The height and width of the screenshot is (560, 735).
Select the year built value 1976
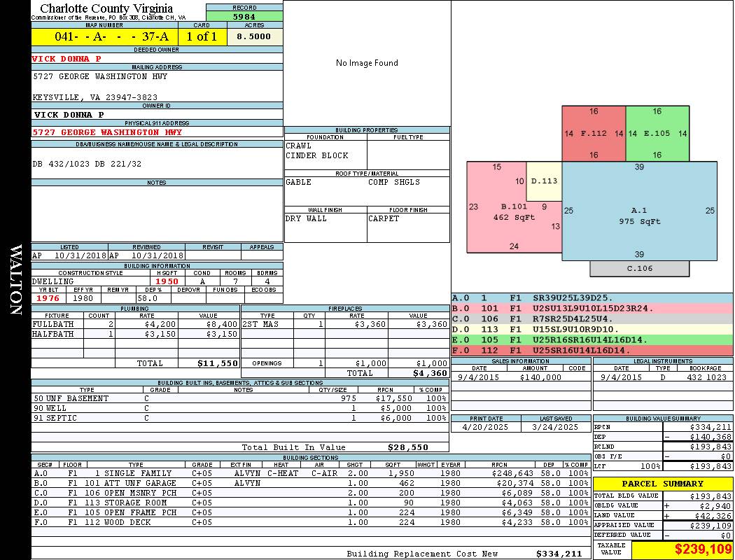[48, 298]
